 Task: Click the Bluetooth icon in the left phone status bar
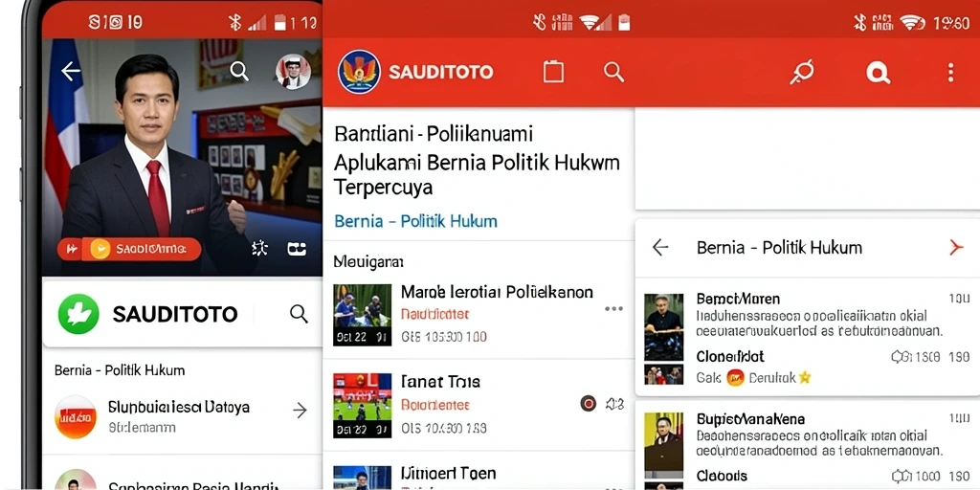coord(235,23)
